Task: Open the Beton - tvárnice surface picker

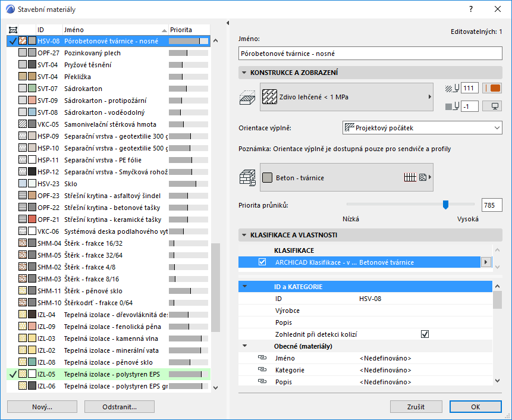Action: pos(347,177)
